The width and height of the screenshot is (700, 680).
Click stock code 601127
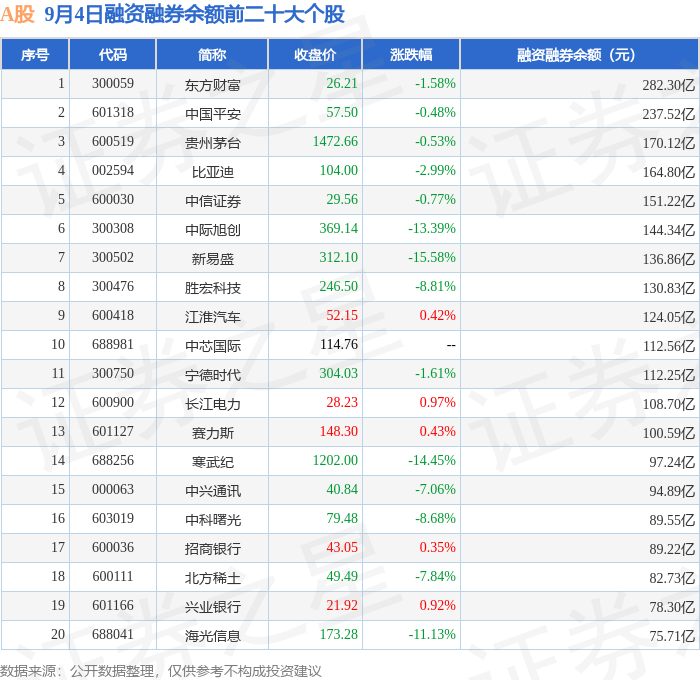[113, 432]
